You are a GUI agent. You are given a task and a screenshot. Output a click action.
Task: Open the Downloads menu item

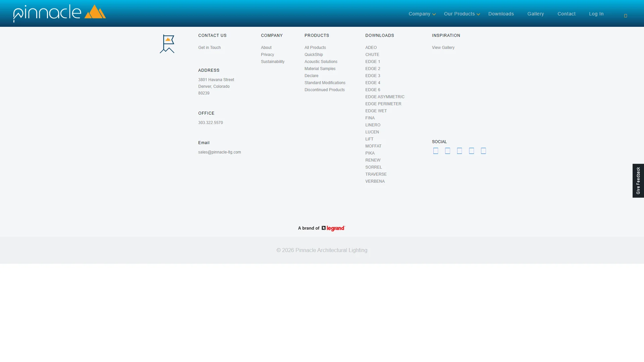[x=501, y=14]
